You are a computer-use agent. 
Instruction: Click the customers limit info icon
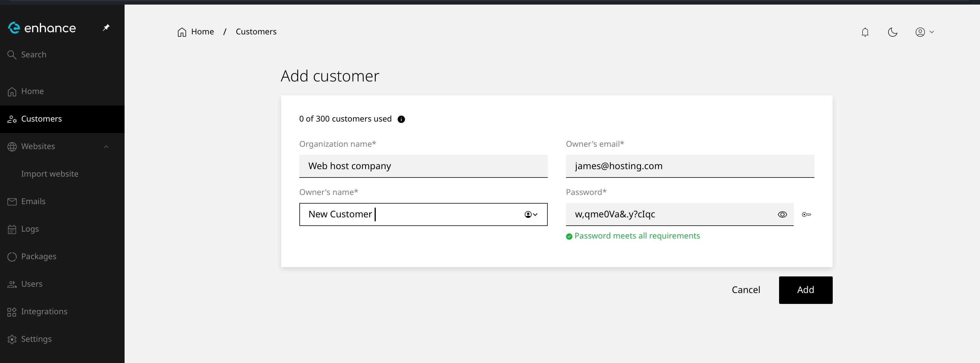pyautogui.click(x=401, y=119)
